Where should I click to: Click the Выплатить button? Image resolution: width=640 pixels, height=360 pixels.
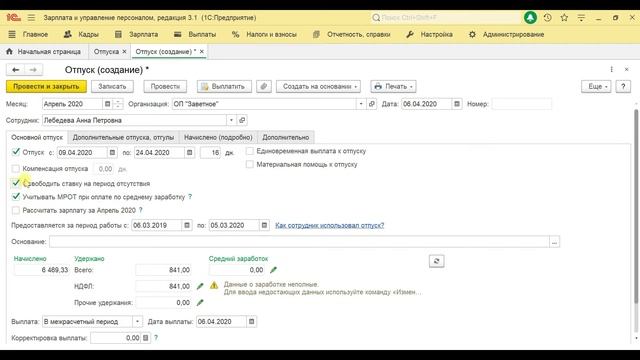coord(224,87)
